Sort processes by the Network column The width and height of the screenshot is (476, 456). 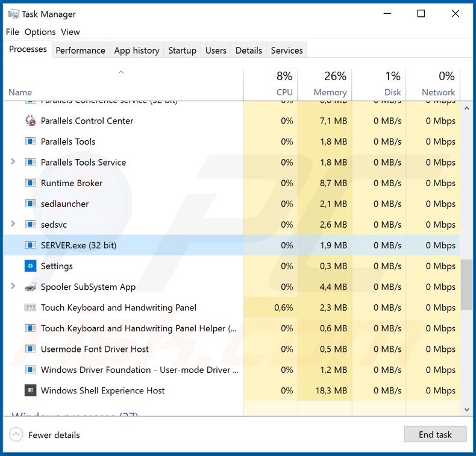433,84
